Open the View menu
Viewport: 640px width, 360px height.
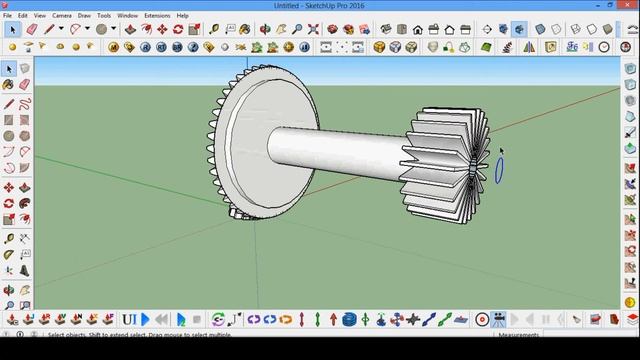click(x=40, y=16)
